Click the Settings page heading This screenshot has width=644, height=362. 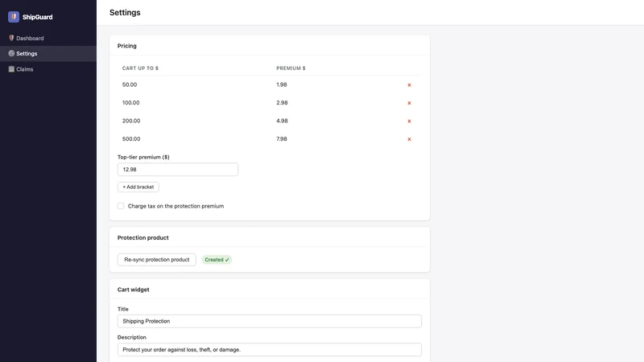pos(125,13)
